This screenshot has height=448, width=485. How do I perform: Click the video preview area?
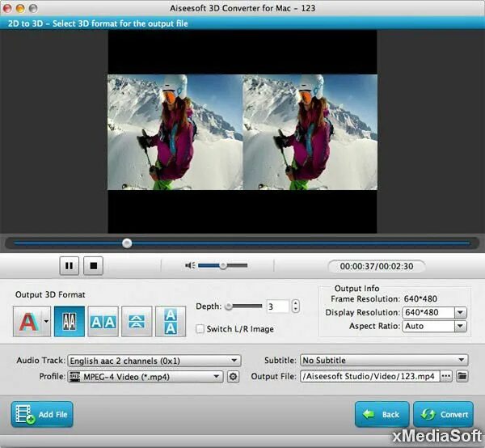coord(242,132)
